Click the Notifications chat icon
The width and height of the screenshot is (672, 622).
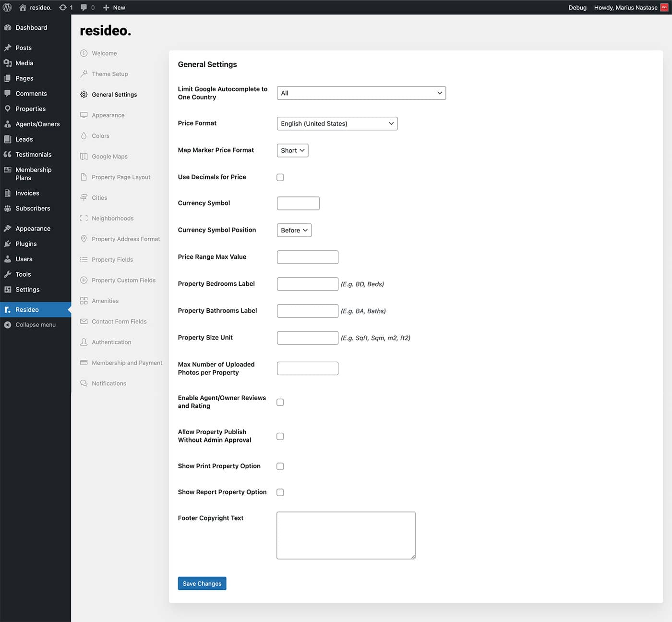click(84, 383)
